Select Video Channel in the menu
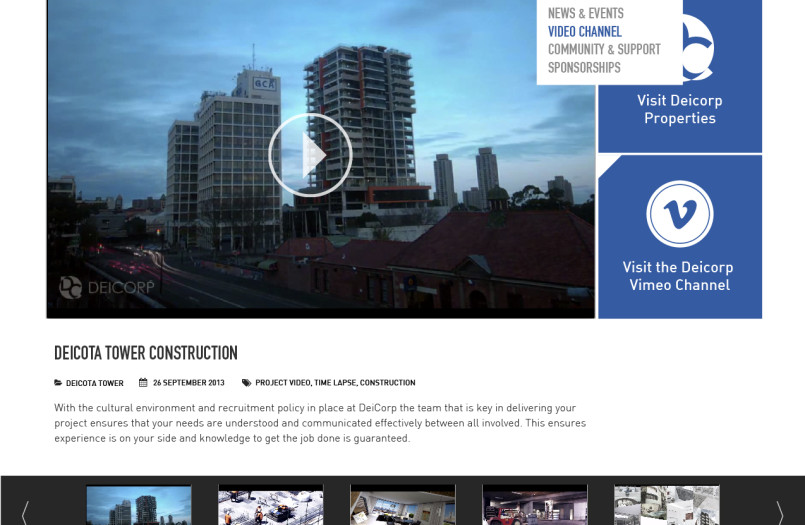 click(584, 32)
